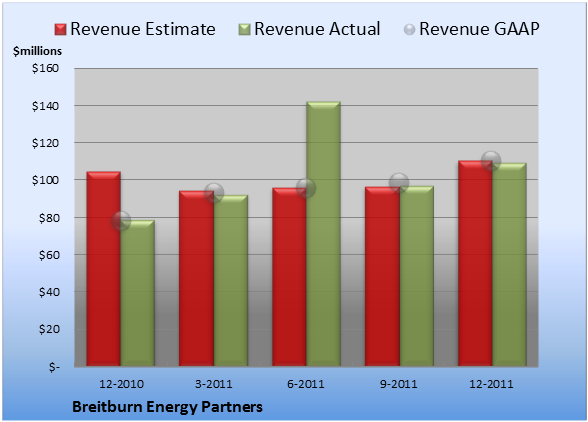Click the '$60' y-axis value
The image size is (588, 422).
[49, 255]
